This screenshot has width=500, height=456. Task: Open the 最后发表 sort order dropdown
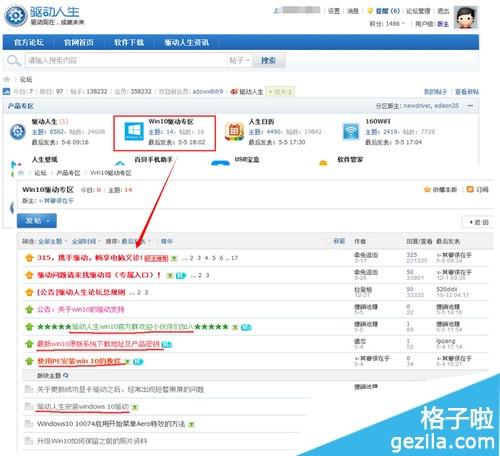136,241
